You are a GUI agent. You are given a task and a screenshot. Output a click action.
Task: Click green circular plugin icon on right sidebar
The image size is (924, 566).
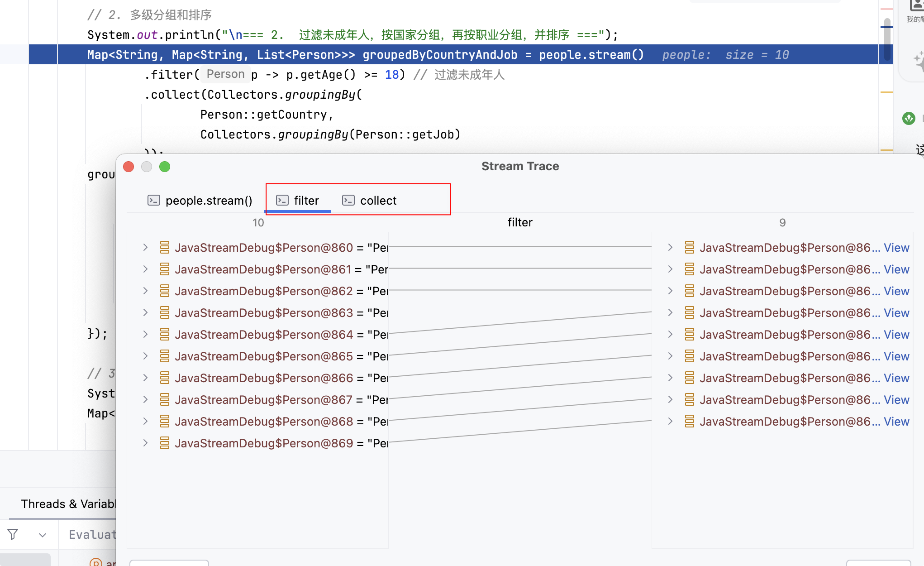tap(908, 119)
